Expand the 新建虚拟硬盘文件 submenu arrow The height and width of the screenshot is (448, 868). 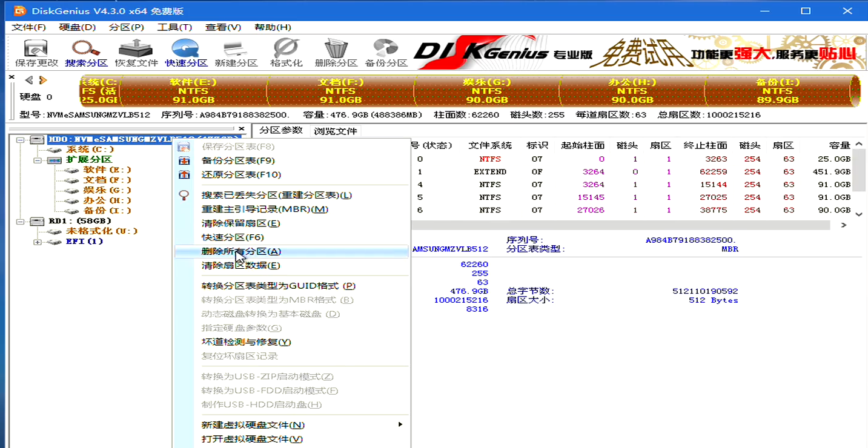(400, 425)
